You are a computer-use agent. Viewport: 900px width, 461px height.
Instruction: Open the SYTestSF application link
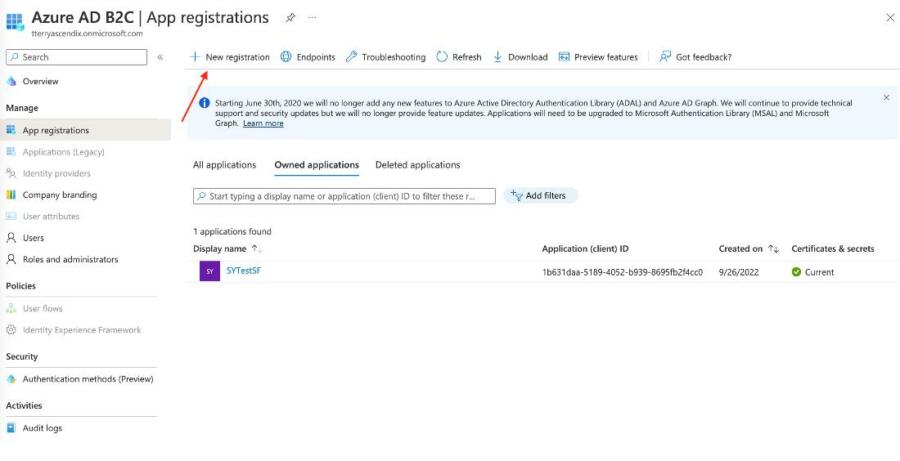point(243,270)
